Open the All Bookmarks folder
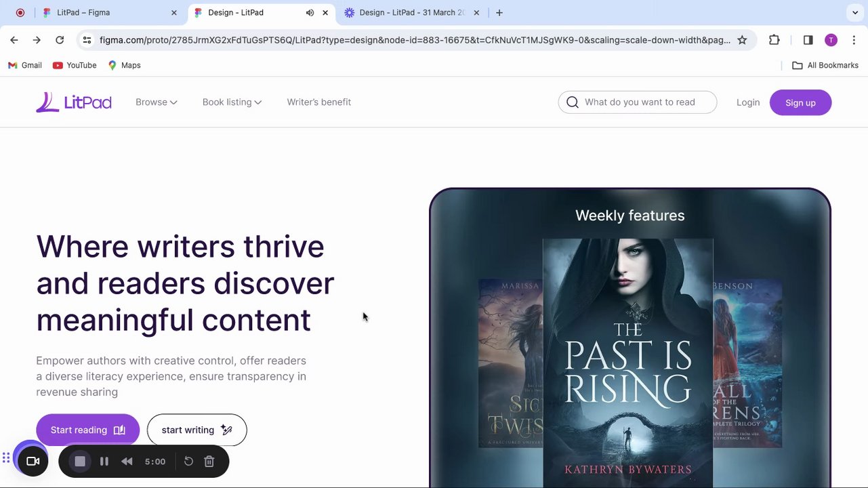This screenshot has height=488, width=868. click(x=825, y=65)
